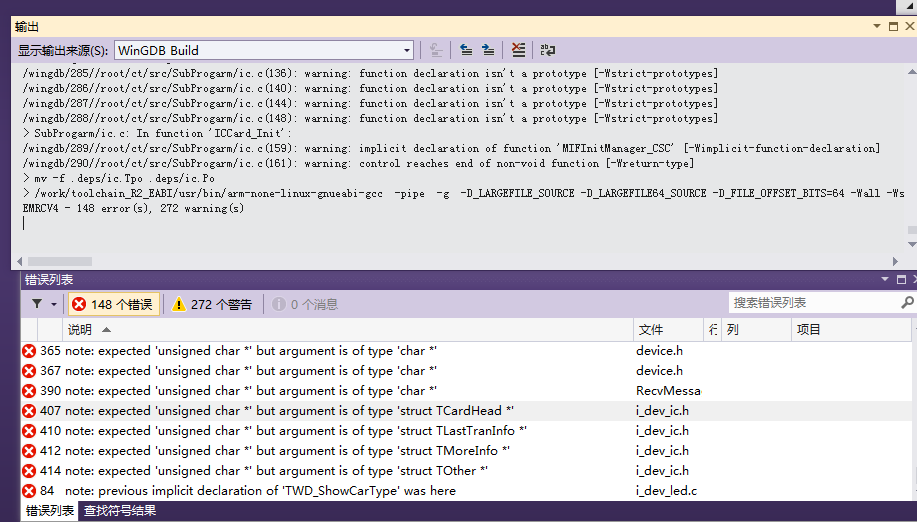Sort by the 行 line column header

pyautogui.click(x=713, y=330)
